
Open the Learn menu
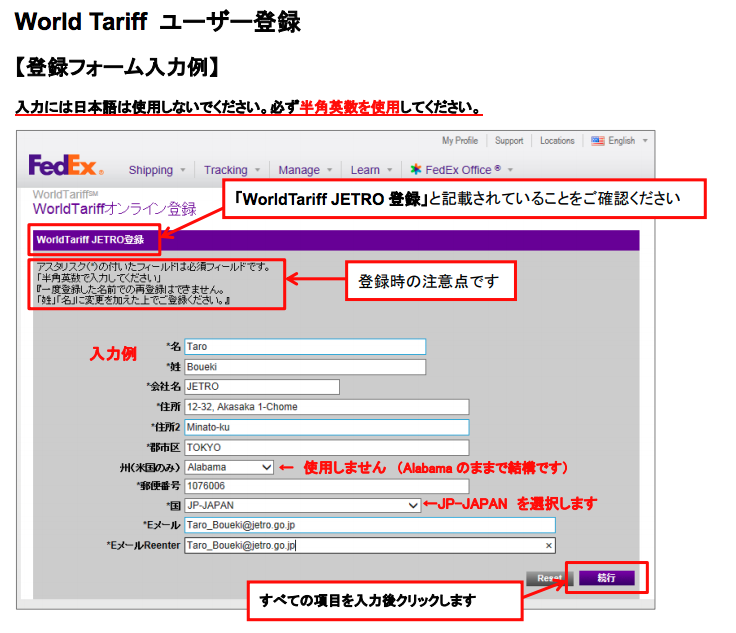point(365,170)
